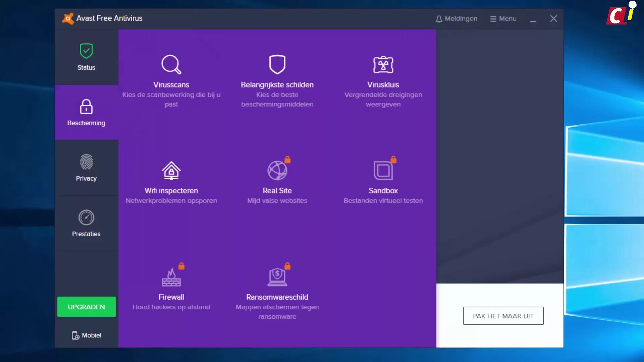Open Belangrijkste schilden shield icon
The width and height of the screenshot is (644, 362).
pyautogui.click(x=277, y=64)
